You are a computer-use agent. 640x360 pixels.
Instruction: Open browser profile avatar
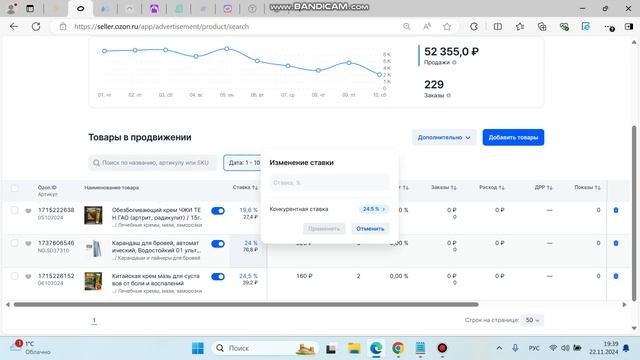[12, 8]
